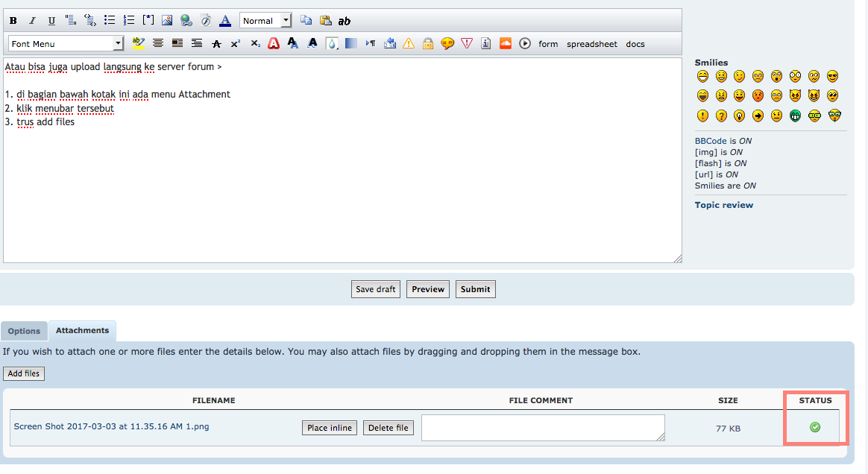Click Add files button
This screenshot has width=868, height=474.
[x=24, y=373]
